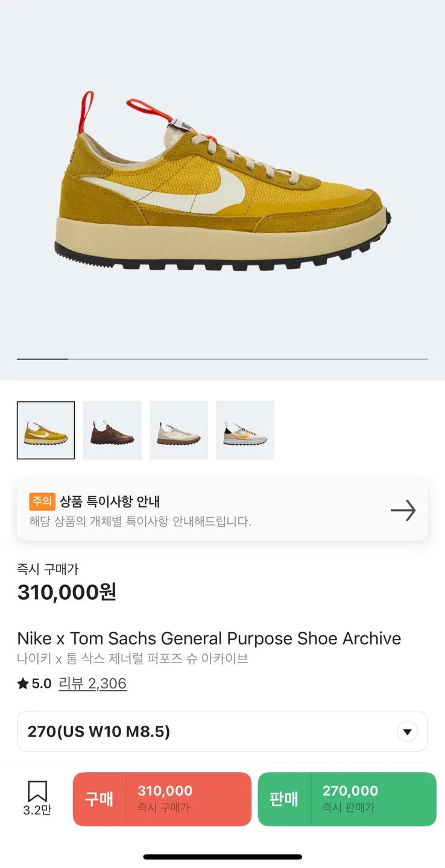Select size 270(US W10 M8.5) field
The image size is (445, 868).
(x=205, y=732)
